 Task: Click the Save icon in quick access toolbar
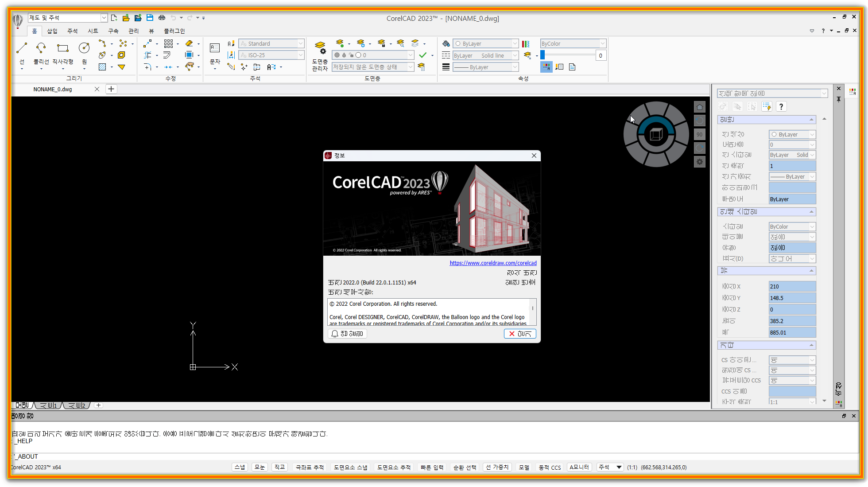point(150,18)
